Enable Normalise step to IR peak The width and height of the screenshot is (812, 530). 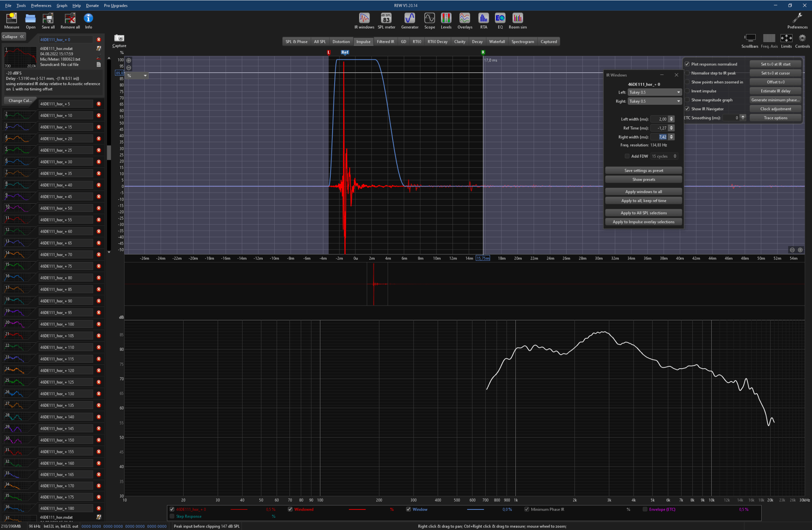[687, 73]
